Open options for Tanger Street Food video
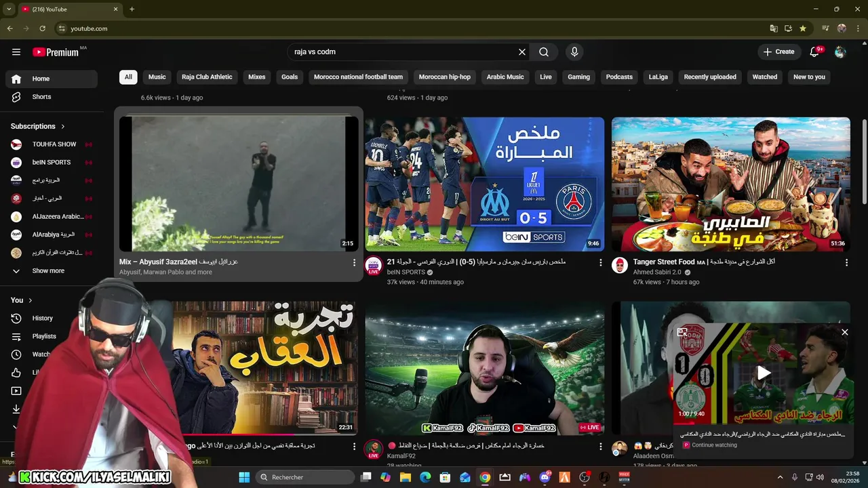Viewport: 868px width, 488px height. click(846, 262)
